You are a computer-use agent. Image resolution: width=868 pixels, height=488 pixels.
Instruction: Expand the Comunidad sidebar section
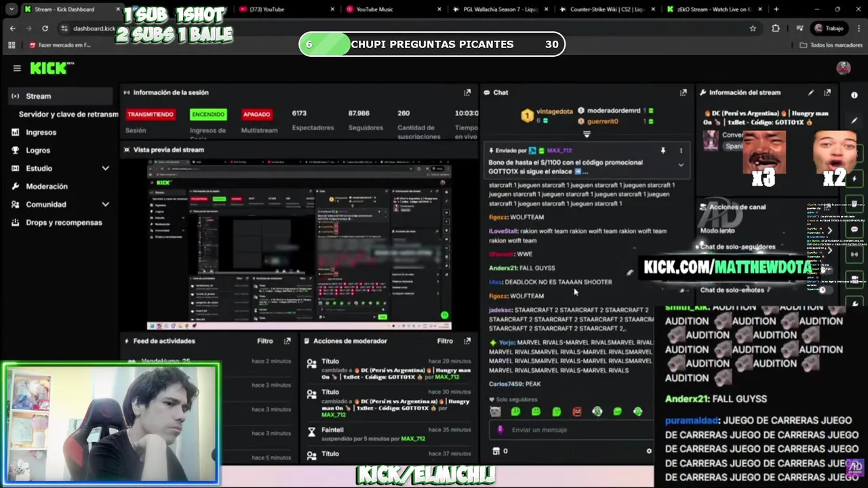click(x=105, y=204)
